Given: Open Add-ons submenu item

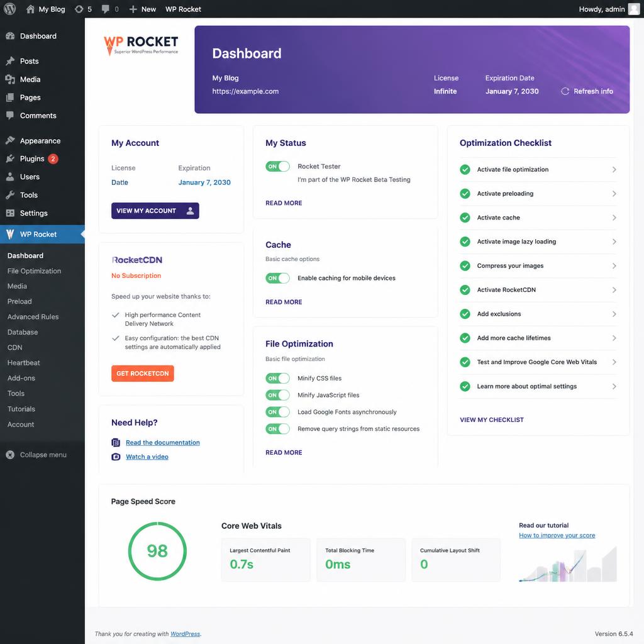Looking at the screenshot, I should coord(21,378).
